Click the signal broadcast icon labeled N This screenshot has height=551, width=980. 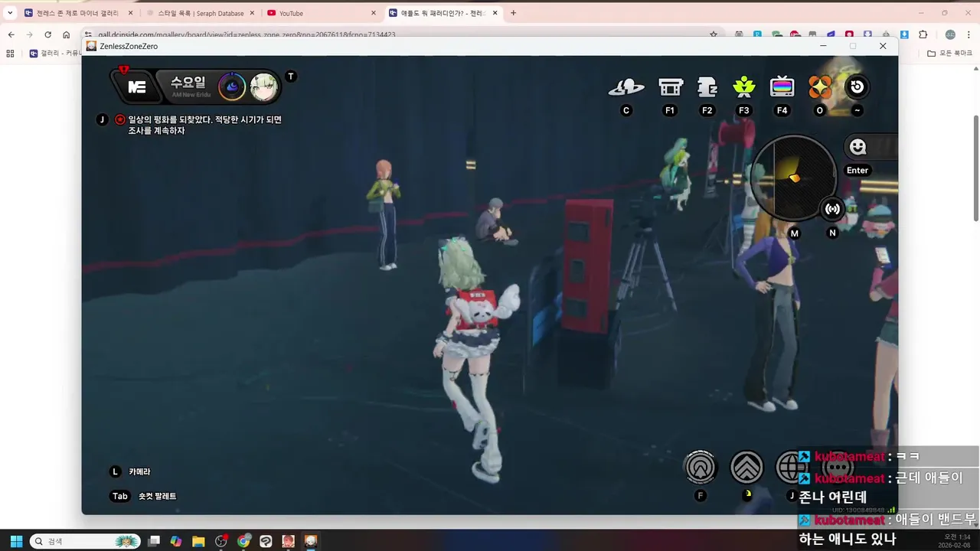click(832, 209)
